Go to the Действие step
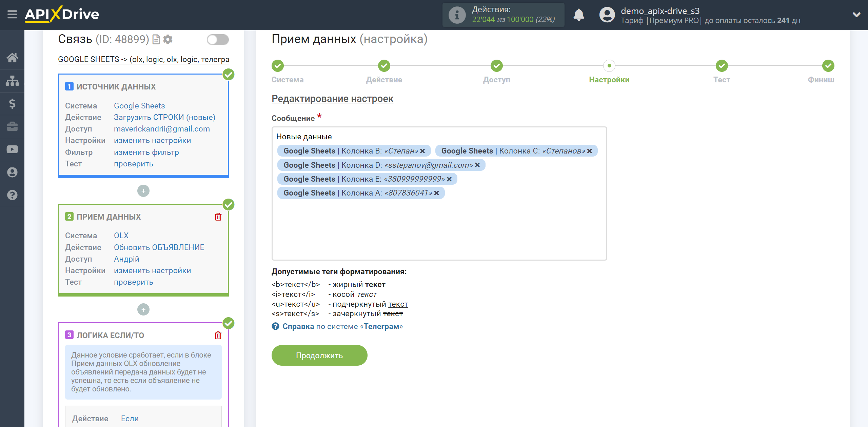This screenshot has width=868, height=427. coord(384,66)
